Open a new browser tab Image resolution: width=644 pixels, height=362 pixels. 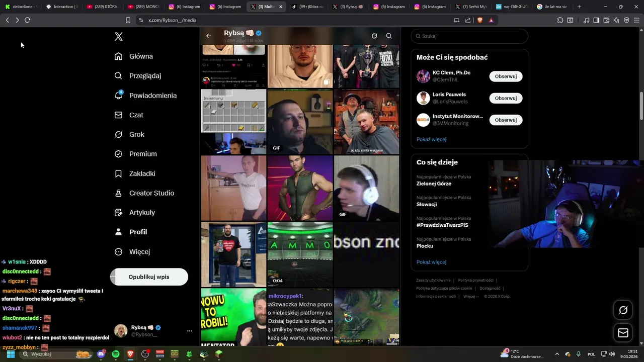[579, 7]
